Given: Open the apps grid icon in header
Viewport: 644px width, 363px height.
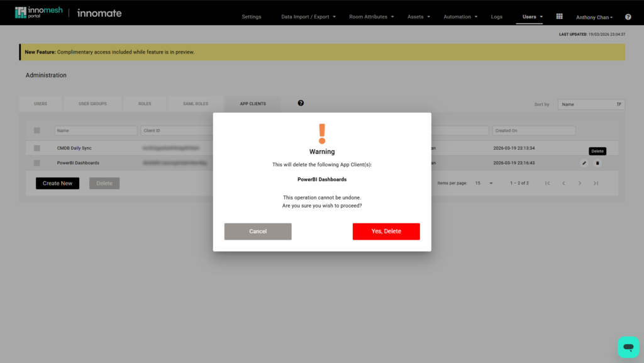Looking at the screenshot, I should coord(559,16).
